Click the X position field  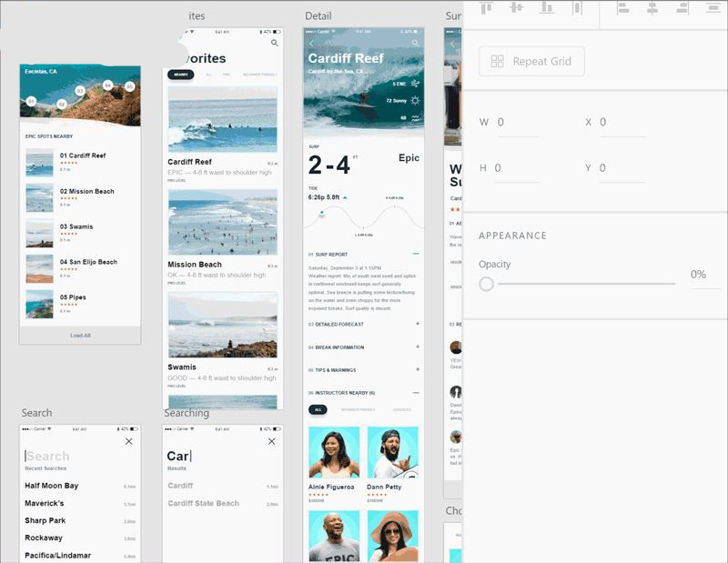tap(622, 123)
